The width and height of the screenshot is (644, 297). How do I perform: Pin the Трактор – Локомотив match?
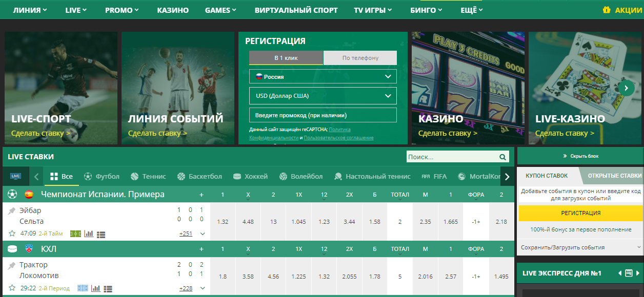click(x=12, y=265)
